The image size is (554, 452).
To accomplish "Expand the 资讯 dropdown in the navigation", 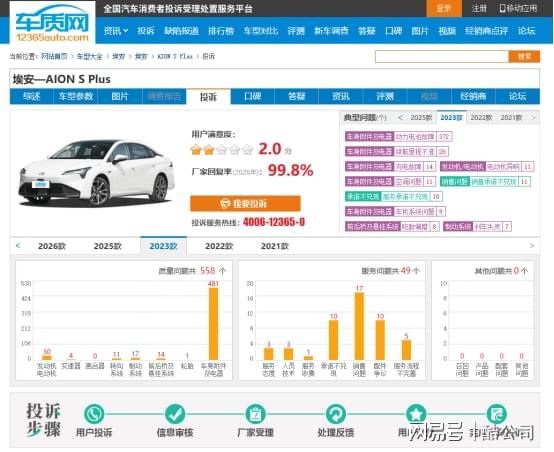I will point(116,31).
